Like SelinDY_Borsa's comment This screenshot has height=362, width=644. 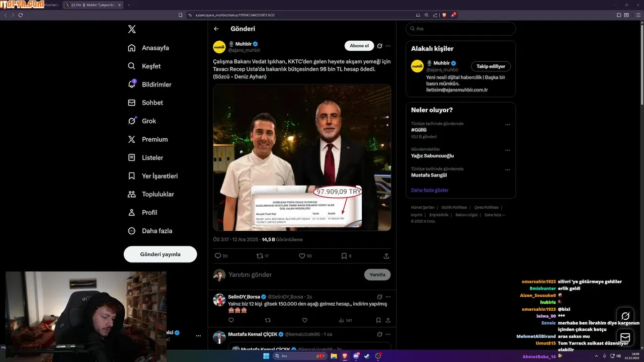304,320
